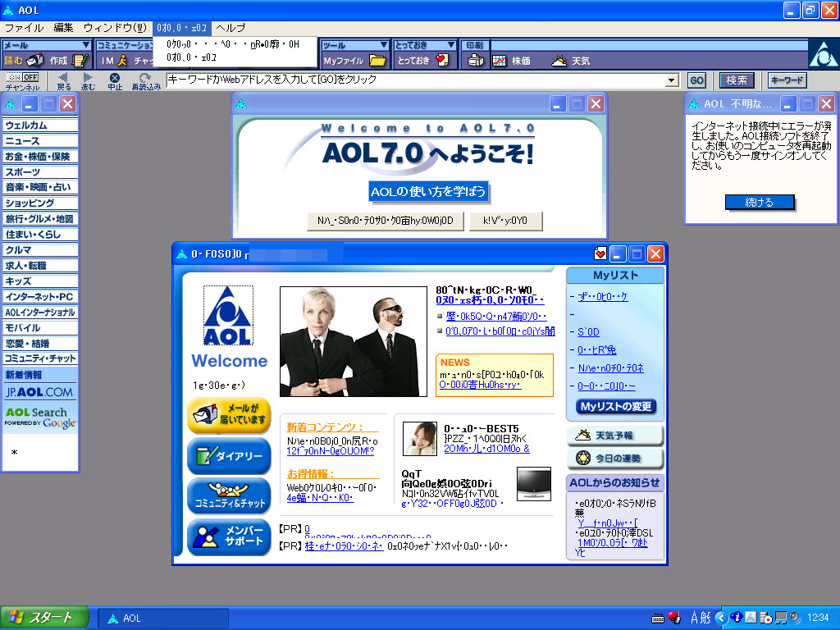This screenshot has width=840, height=630.
Task: Click the 検索 search button
Action: pyautogui.click(x=737, y=80)
